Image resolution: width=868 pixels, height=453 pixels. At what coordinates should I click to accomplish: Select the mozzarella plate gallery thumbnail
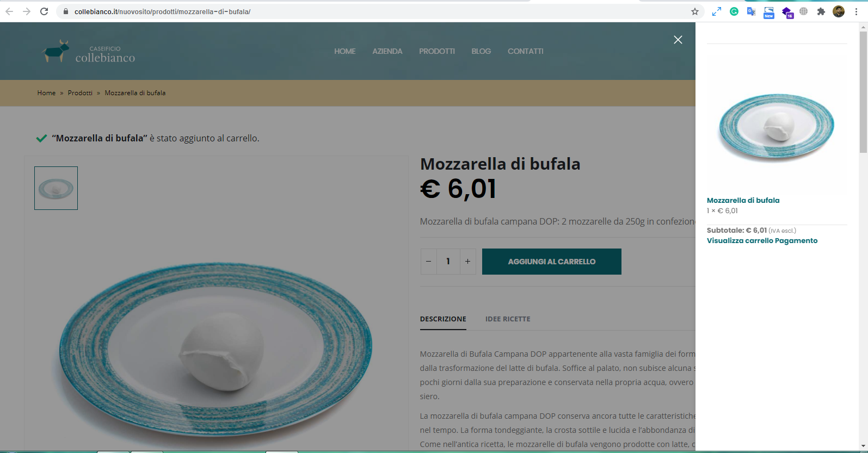[x=56, y=188]
